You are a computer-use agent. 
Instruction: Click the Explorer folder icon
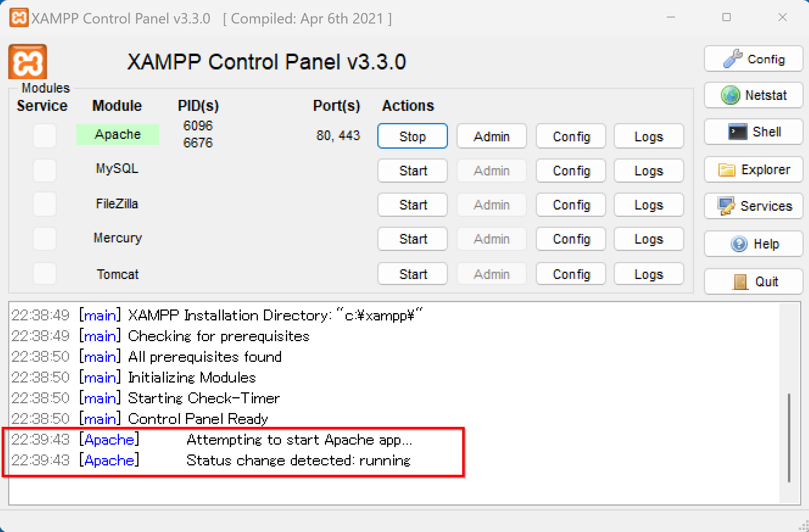pyautogui.click(x=727, y=169)
